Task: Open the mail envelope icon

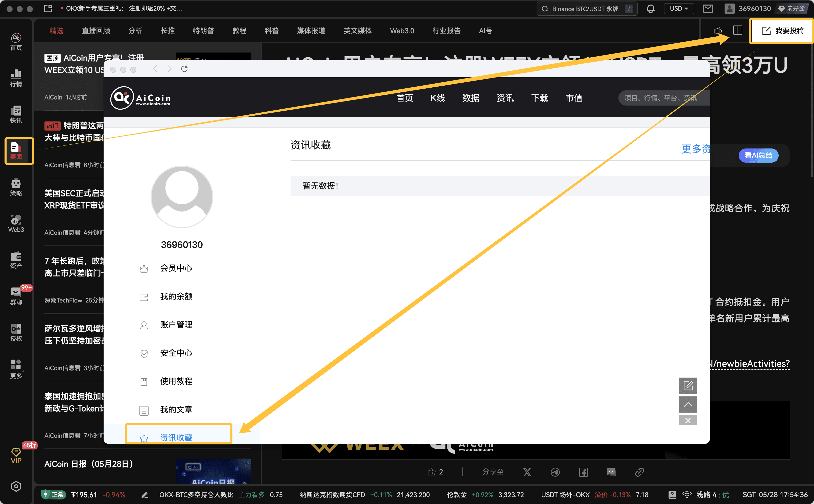Action: 708,9
